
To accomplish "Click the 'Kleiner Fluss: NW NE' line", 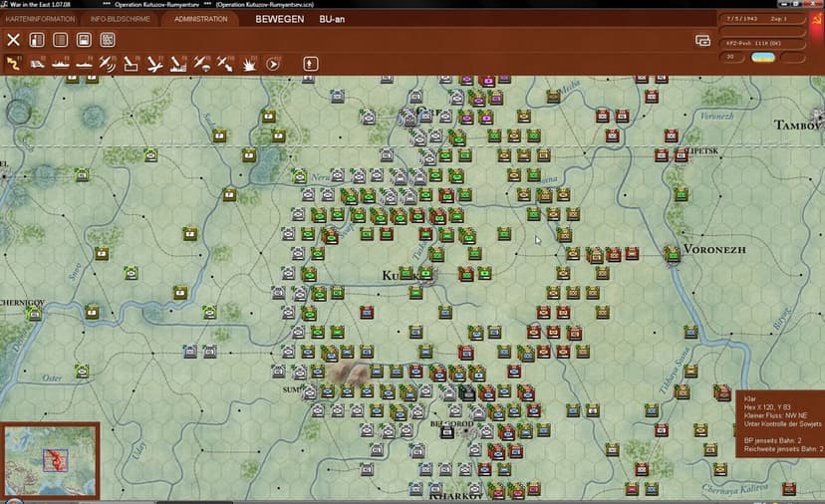I will point(774,415).
